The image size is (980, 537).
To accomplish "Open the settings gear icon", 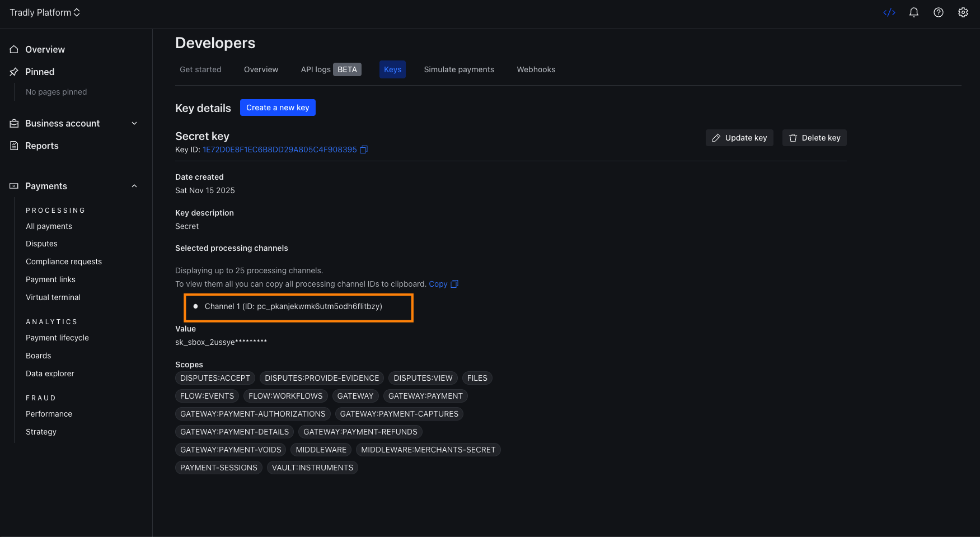I will (x=963, y=12).
